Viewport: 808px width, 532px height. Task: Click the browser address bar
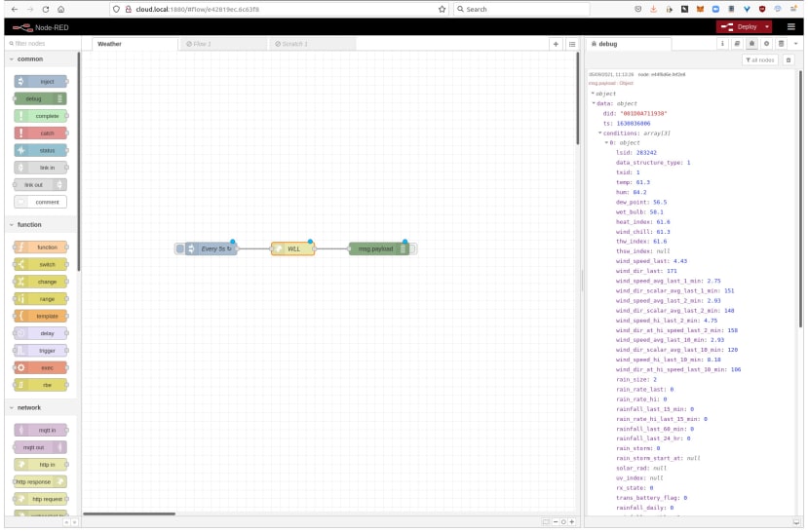coord(278,10)
